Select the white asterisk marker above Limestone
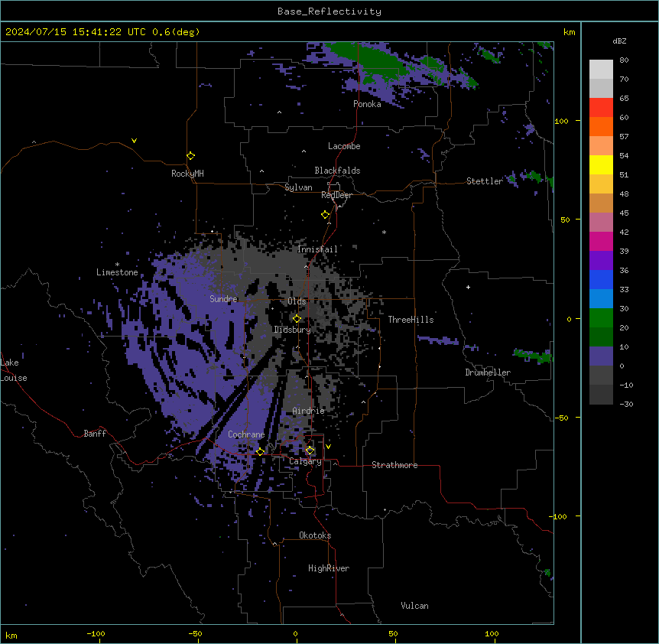Viewport: 659px width, 644px height. pyautogui.click(x=117, y=265)
